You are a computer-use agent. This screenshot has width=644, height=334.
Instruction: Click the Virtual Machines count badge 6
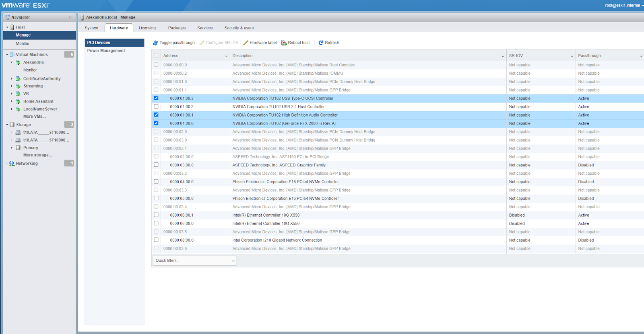coord(69,54)
